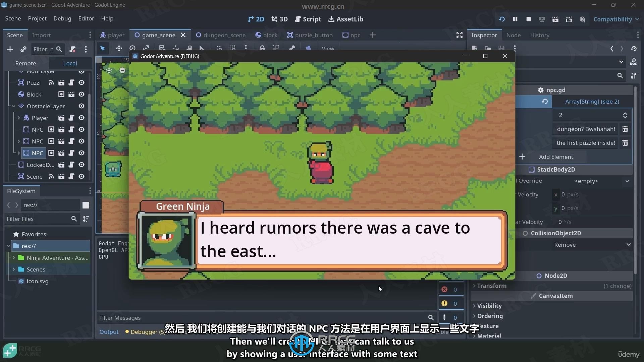Expand Ninja Adventure assets folder
The image size is (644, 362).
[14, 257]
